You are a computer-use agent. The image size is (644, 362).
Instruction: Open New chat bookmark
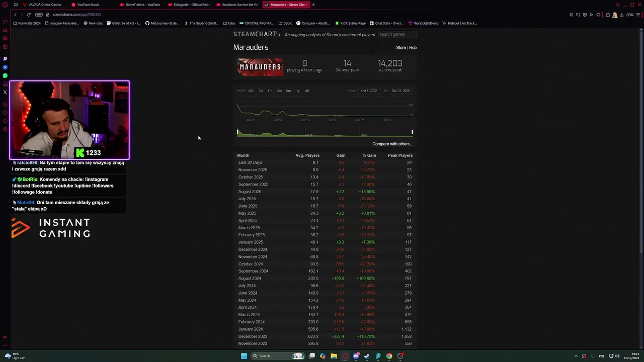93,23
